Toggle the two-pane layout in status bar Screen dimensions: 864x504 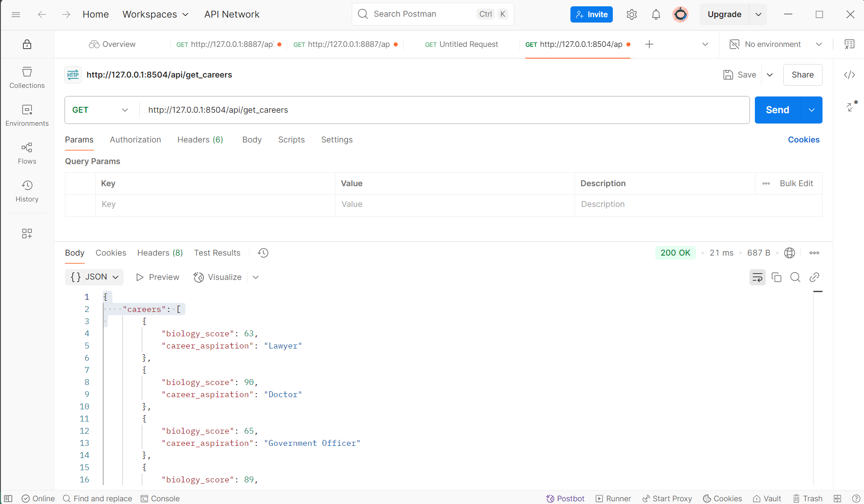(837, 498)
